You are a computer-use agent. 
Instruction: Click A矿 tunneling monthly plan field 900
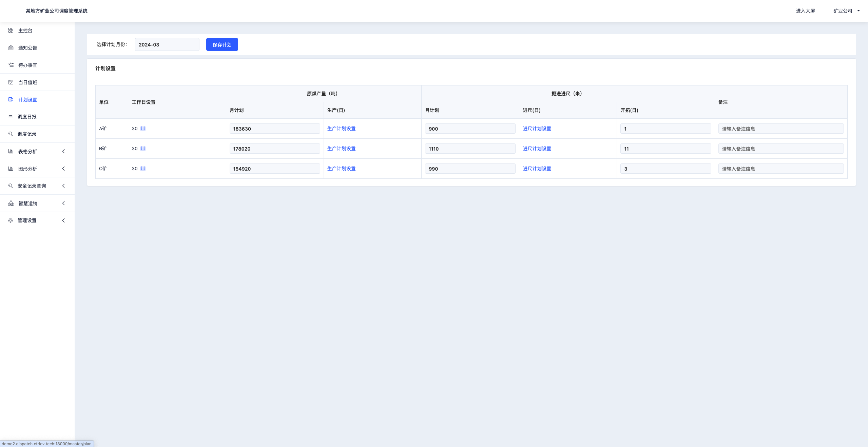pos(470,129)
